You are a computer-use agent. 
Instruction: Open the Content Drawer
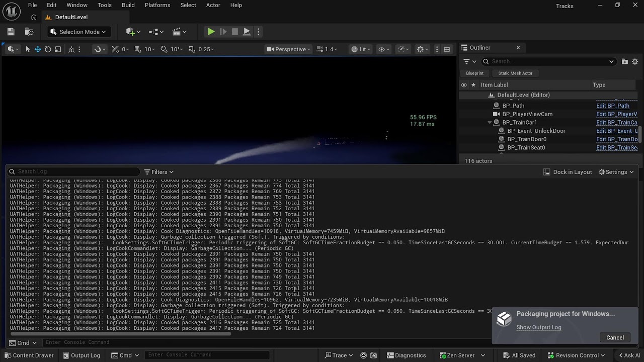pyautogui.click(x=29, y=355)
